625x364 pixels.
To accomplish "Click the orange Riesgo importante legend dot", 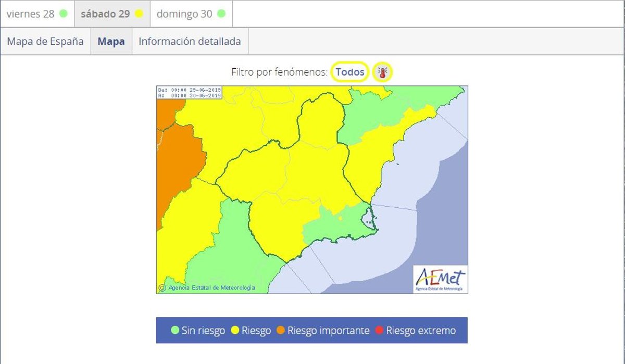I will 281,331.
